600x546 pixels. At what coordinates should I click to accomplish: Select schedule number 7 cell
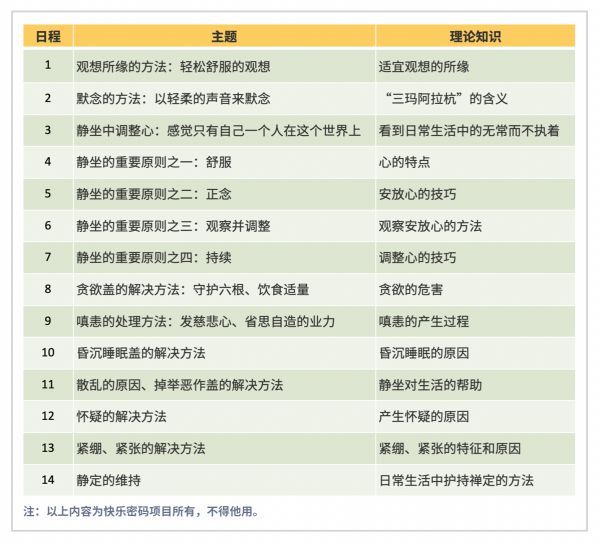pos(48,257)
